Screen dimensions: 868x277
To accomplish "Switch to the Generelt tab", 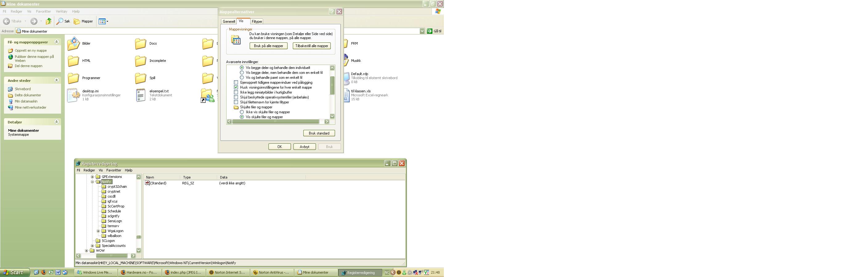I will [229, 22].
